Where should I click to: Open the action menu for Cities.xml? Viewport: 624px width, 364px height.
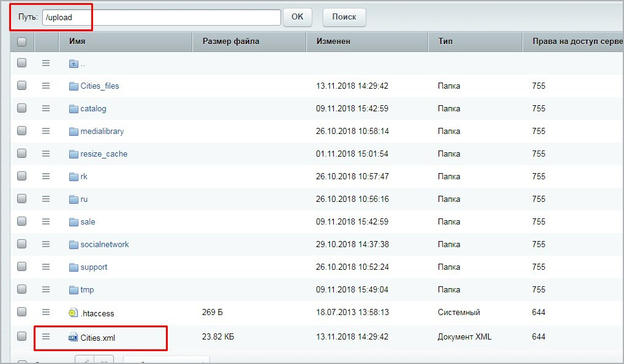pos(46,336)
